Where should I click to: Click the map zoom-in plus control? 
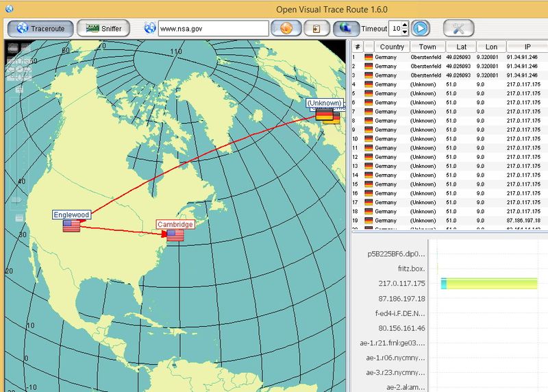[x=19, y=90]
